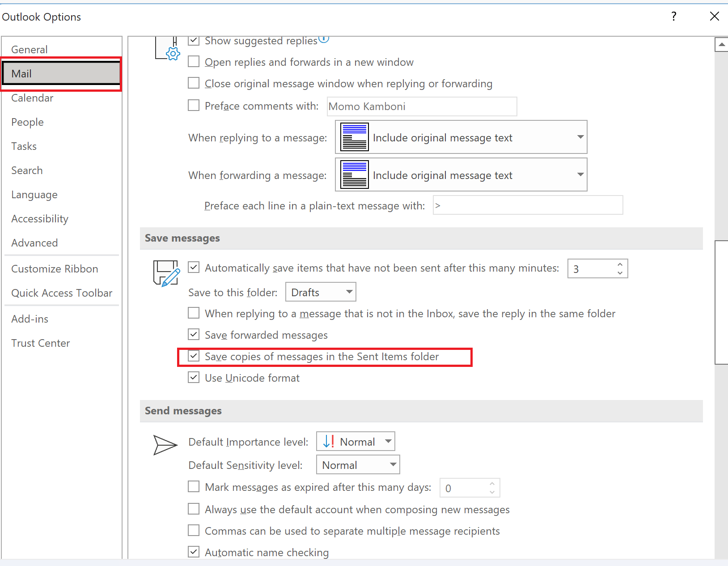Uncheck Save forwarded messages
The height and width of the screenshot is (566, 728).
[194, 334]
